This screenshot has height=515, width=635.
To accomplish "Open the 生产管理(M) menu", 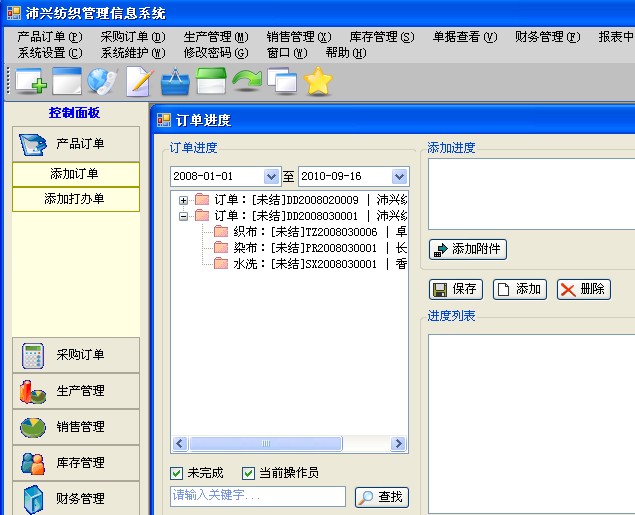I will click(216, 37).
